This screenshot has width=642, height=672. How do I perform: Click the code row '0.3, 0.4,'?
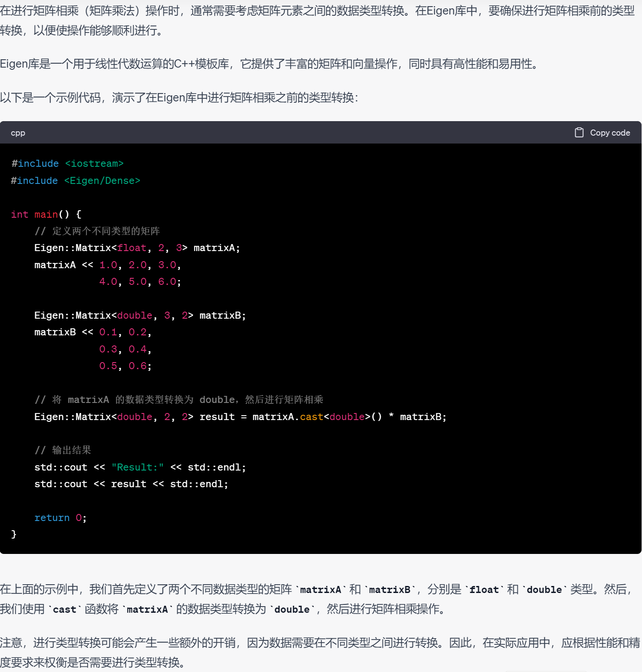tap(125, 349)
